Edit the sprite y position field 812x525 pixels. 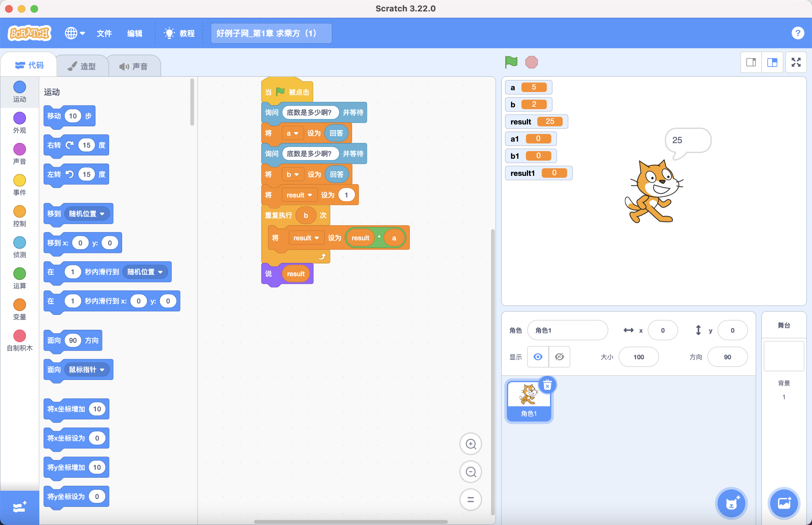pyautogui.click(x=732, y=330)
